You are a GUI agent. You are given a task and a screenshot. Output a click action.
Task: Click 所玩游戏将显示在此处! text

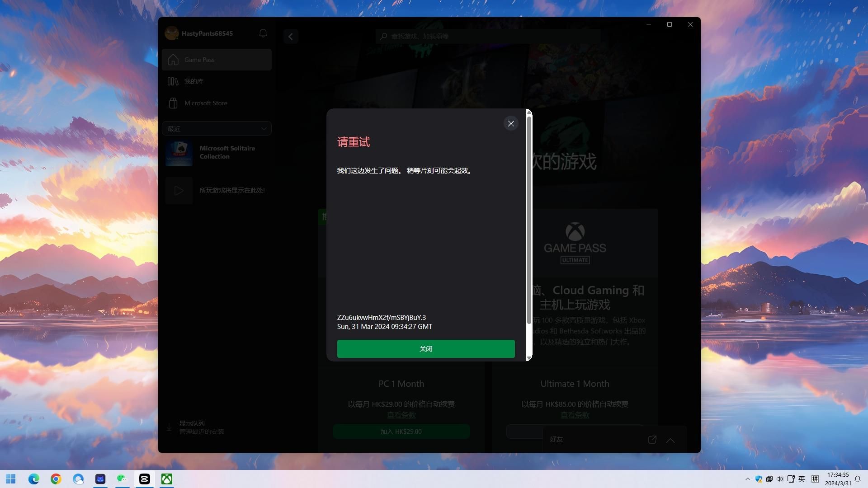tap(232, 190)
